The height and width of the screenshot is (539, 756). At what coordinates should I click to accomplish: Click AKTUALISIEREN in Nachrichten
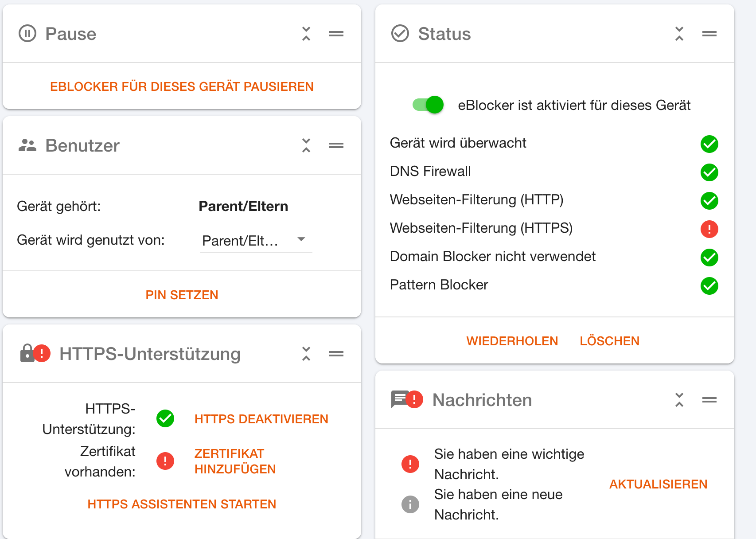(659, 484)
